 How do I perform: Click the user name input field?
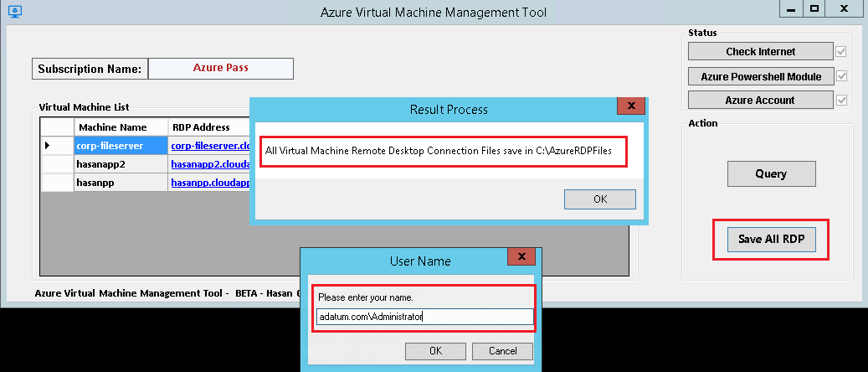click(x=425, y=317)
